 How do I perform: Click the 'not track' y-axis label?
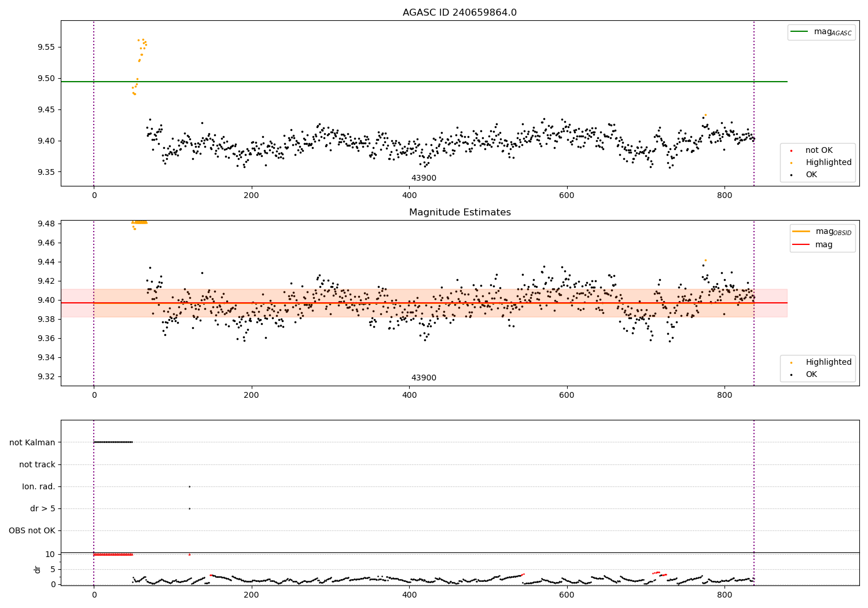pyautogui.click(x=37, y=464)
